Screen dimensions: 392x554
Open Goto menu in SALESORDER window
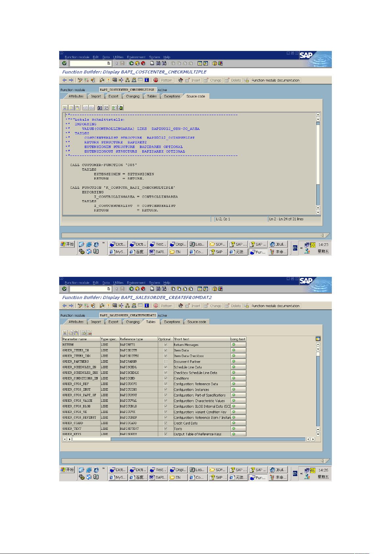tap(106, 283)
